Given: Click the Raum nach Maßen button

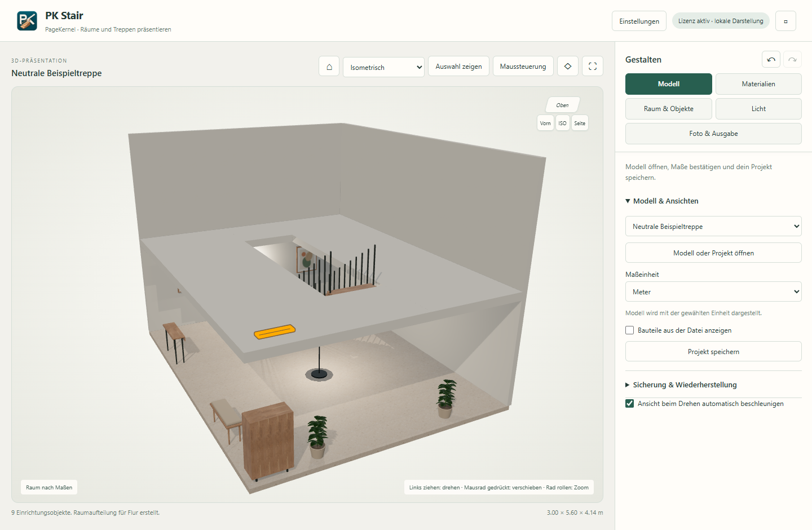Looking at the screenshot, I should [x=49, y=487].
